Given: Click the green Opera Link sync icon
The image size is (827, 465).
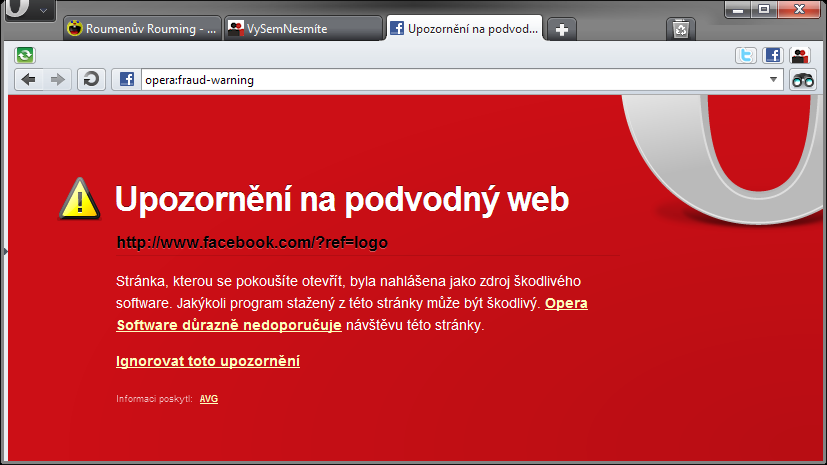Looking at the screenshot, I should (x=25, y=55).
